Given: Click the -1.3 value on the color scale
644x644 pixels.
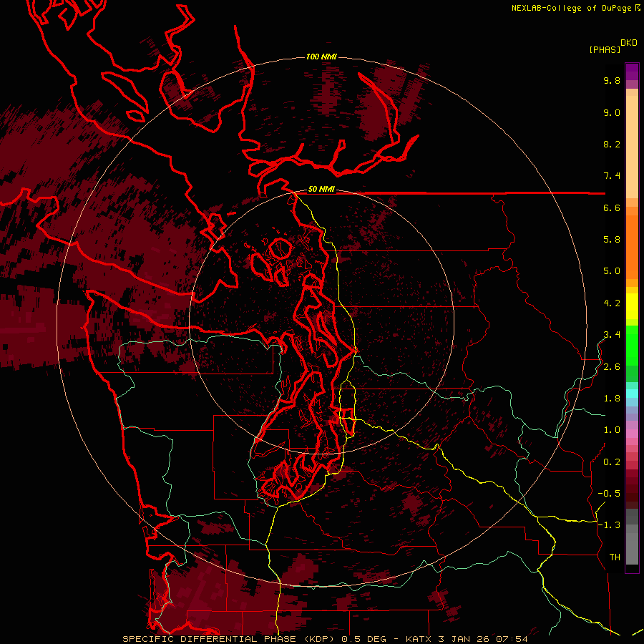Looking at the screenshot, I should [x=609, y=525].
